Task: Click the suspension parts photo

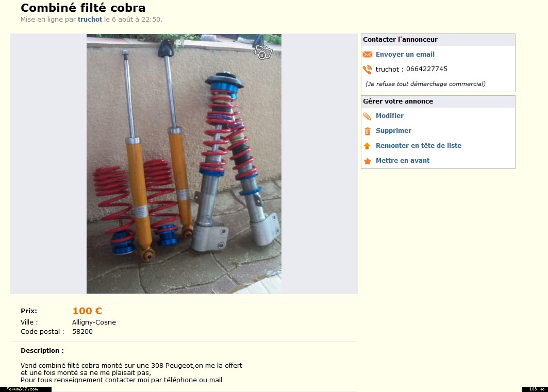Action: coord(184,164)
